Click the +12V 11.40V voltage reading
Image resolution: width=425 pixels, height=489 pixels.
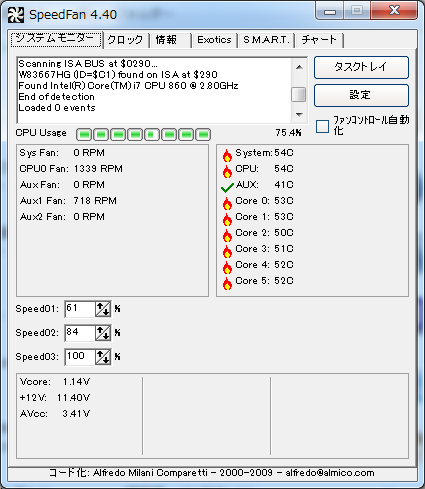[55, 398]
